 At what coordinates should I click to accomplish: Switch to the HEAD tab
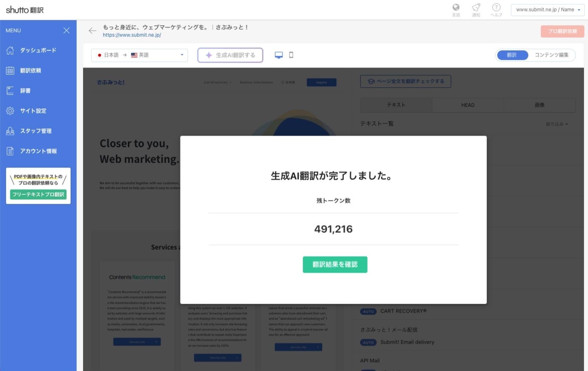[x=467, y=105]
